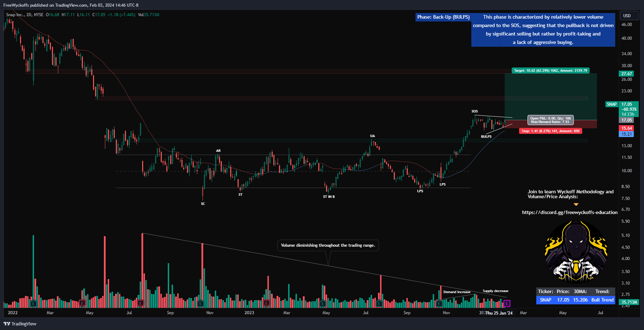Click the red earnings marker before May 2022

tap(82, 303)
